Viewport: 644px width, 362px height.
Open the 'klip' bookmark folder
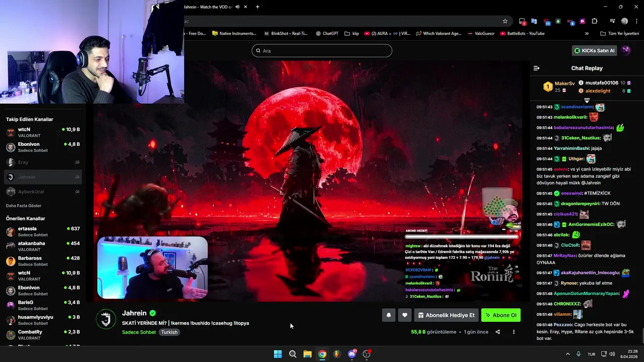(352, 34)
